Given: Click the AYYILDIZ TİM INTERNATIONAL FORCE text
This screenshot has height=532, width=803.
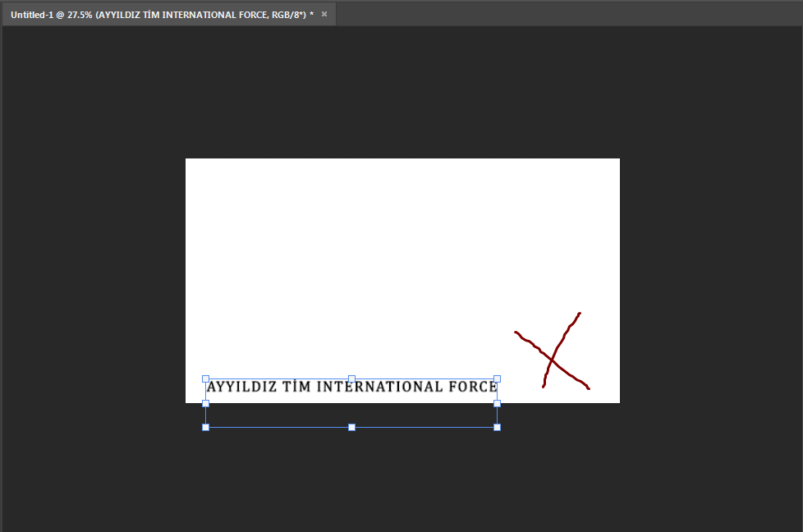Looking at the screenshot, I should 351,387.
